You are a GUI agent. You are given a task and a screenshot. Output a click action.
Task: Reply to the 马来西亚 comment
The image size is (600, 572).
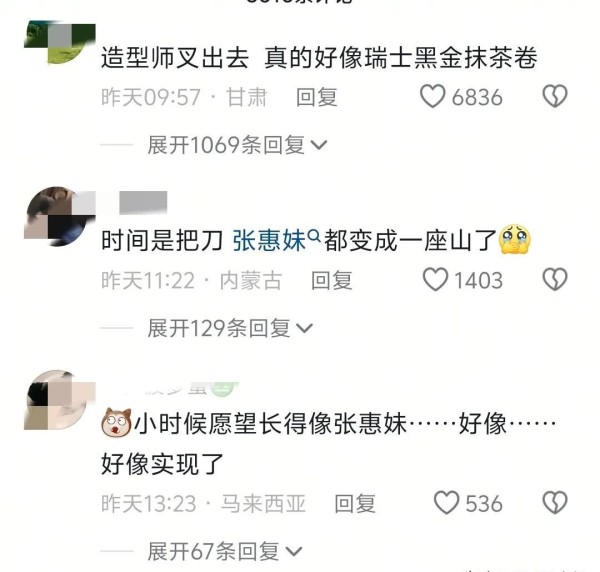tap(355, 503)
